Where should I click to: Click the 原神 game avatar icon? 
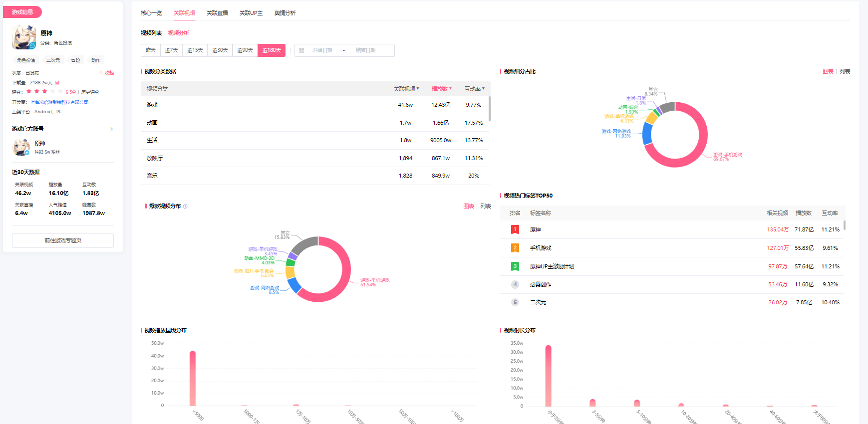pos(24,37)
